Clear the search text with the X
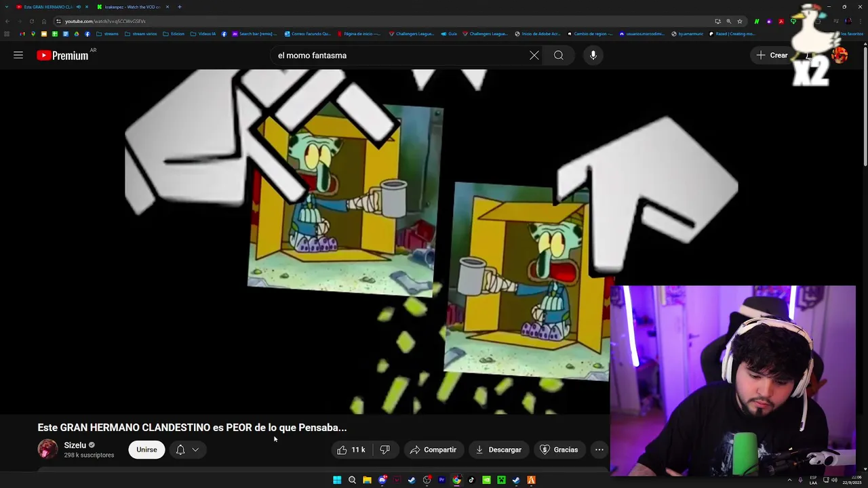Screen dimensions: 868x488 [534, 56]
